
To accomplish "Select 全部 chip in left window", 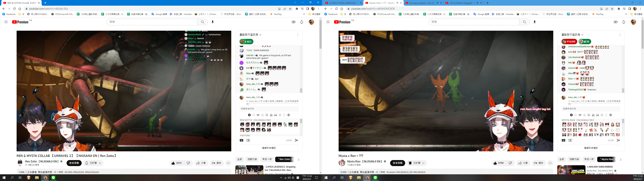I will (x=239, y=159).
